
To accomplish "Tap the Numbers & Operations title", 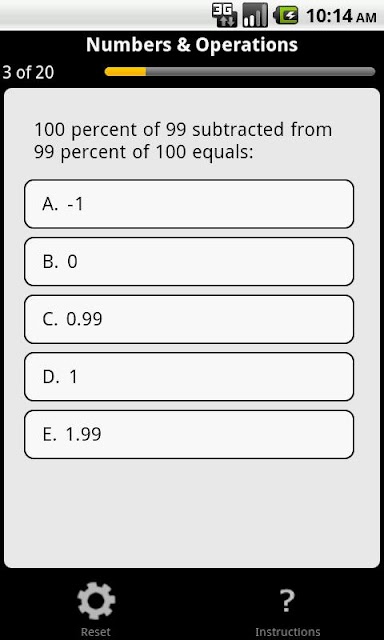I will coord(192,45).
